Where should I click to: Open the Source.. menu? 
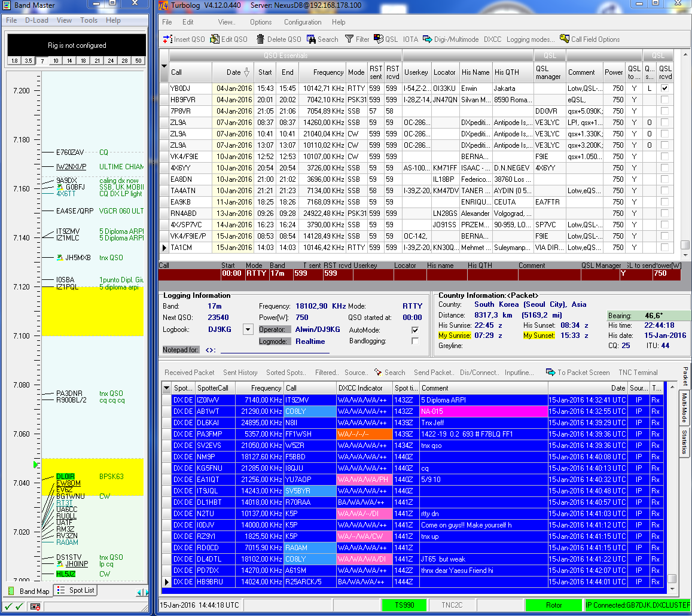click(356, 373)
